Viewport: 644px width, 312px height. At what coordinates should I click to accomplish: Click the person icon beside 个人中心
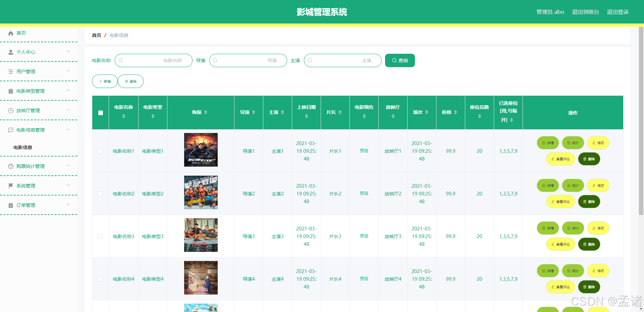coord(11,52)
